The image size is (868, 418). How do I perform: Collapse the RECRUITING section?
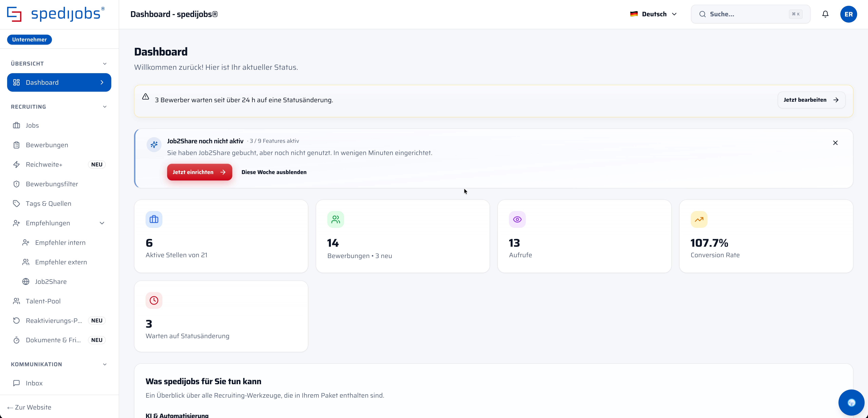tap(105, 107)
